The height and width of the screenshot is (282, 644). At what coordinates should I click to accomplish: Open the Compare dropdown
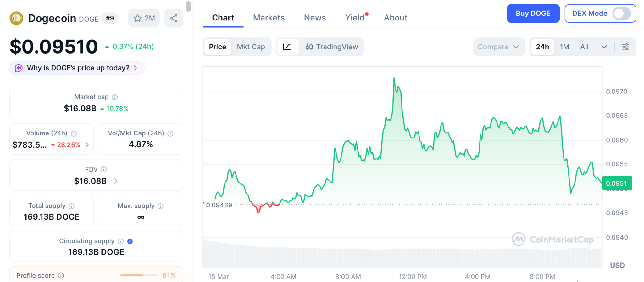click(498, 47)
